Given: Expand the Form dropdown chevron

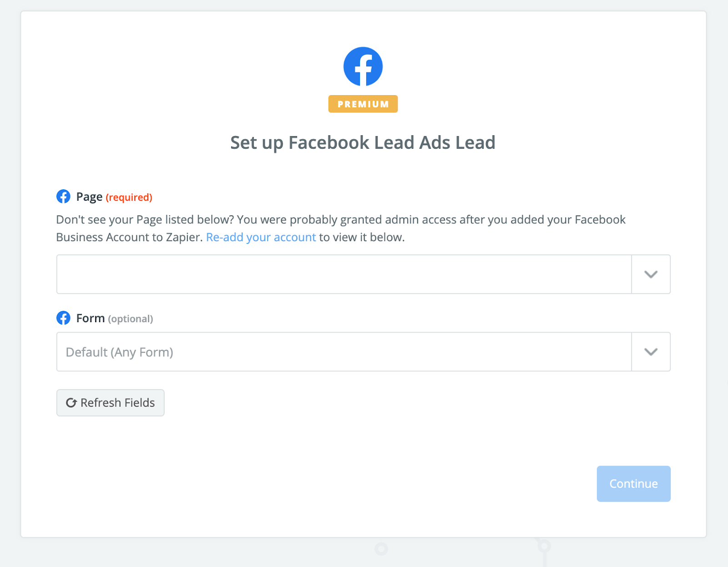Looking at the screenshot, I should tap(651, 352).
